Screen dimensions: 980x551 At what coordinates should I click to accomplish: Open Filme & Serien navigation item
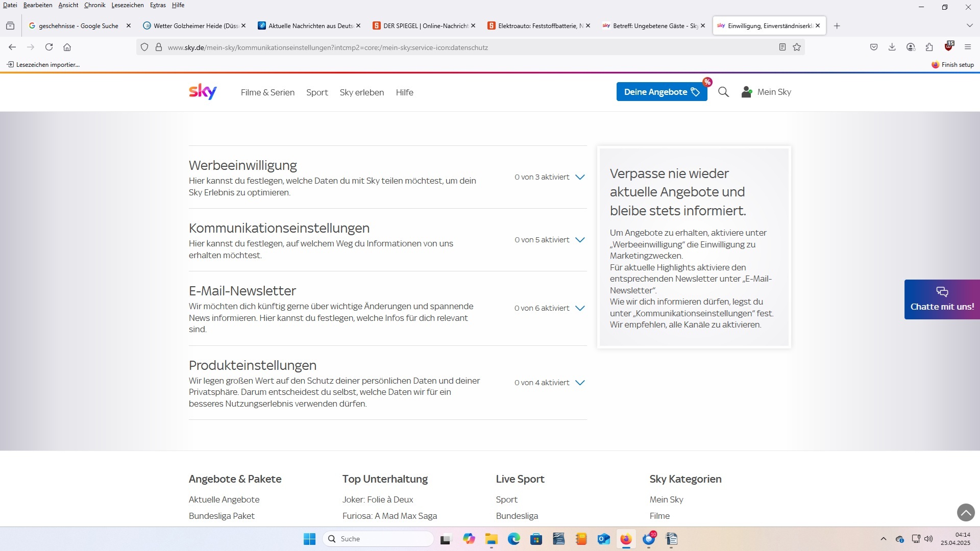(267, 92)
